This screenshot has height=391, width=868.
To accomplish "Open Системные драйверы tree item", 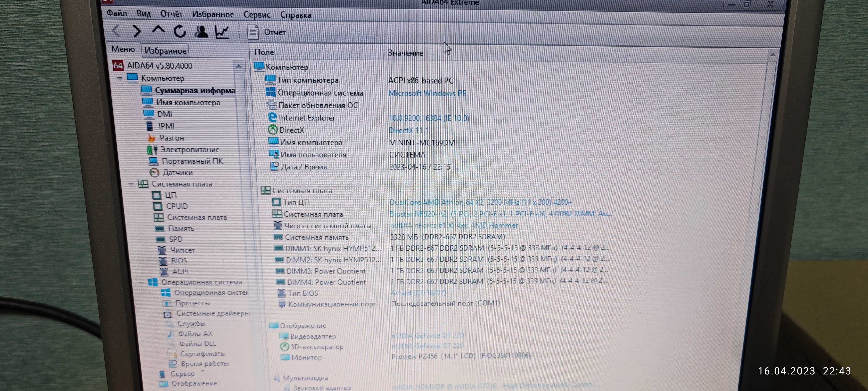I will tap(206, 313).
